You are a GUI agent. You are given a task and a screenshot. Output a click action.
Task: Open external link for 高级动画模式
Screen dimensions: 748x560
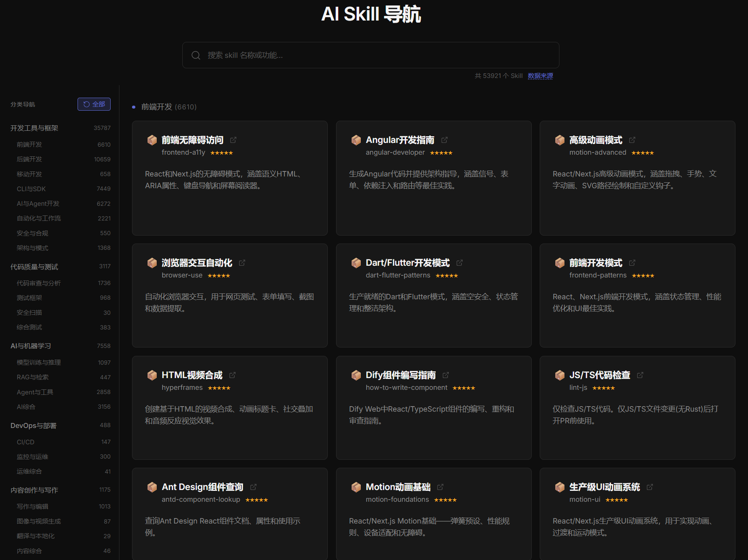coord(632,140)
